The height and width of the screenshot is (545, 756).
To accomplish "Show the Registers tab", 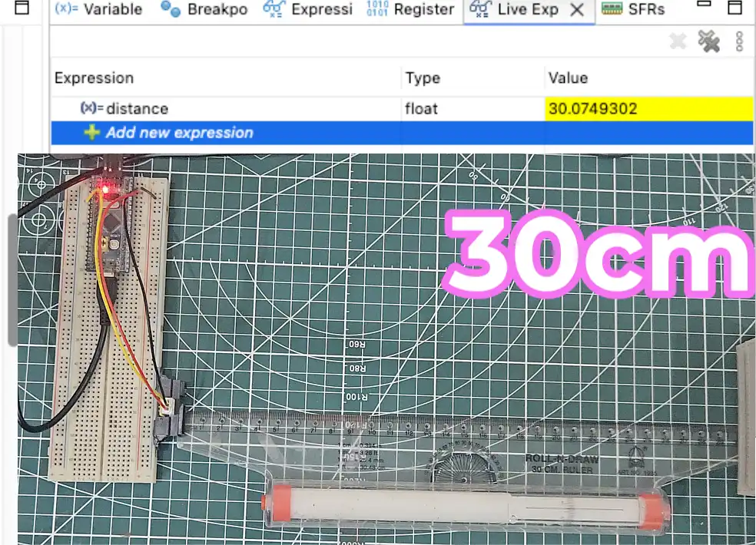I will (409, 9).
